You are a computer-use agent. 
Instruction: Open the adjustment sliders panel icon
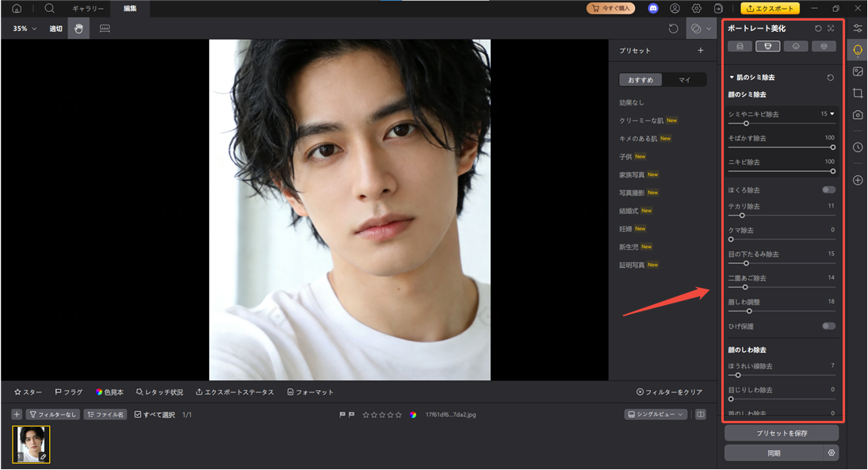pyautogui.click(x=857, y=29)
